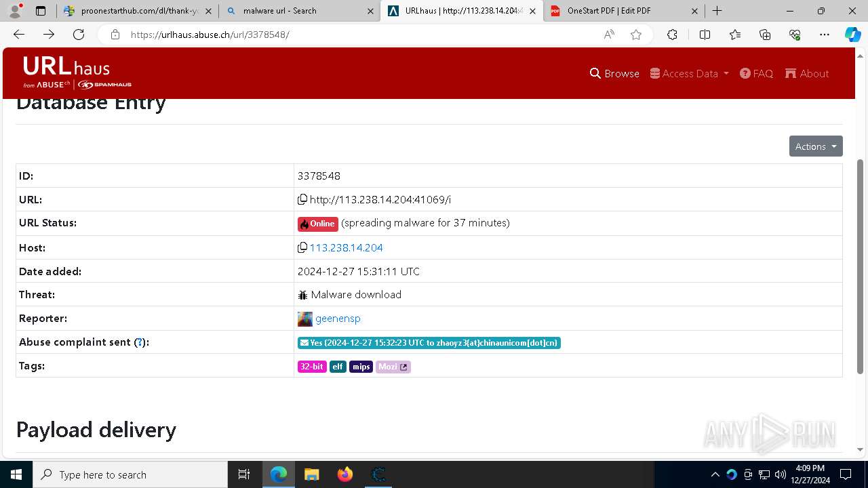Click the Windows search box
Image resolution: width=868 pixels, height=488 pixels.
pyautogui.click(x=130, y=474)
